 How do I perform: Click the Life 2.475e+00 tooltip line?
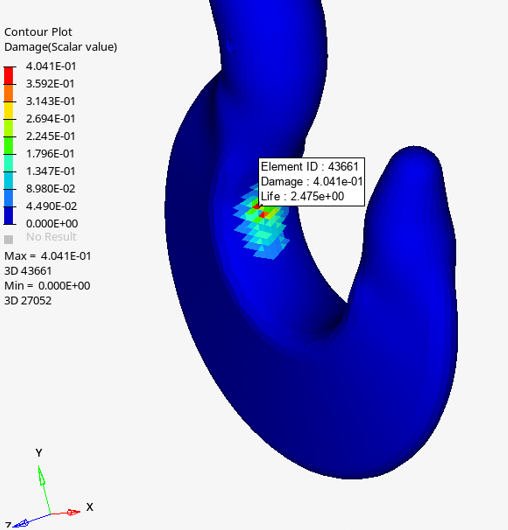[303, 196]
